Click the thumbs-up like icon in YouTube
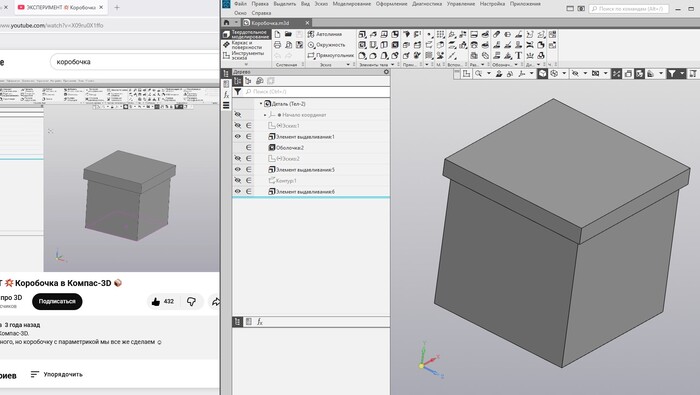Viewport: 700px width, 395px height. [155, 302]
